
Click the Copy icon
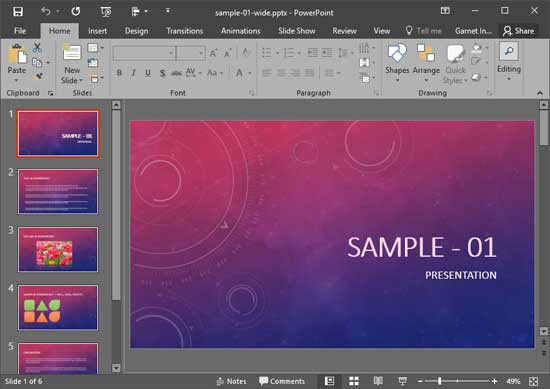pos(36,63)
